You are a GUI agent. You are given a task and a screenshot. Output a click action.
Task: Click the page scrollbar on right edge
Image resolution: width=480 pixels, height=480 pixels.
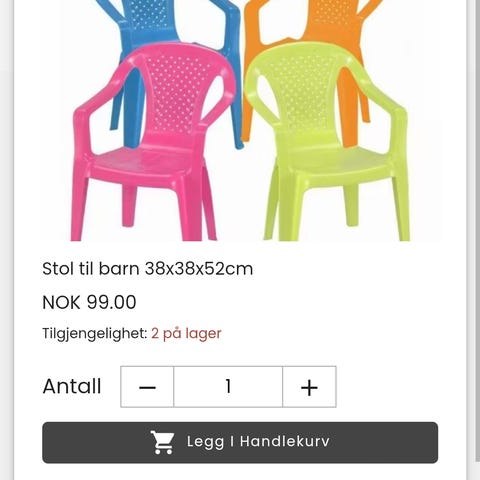click(x=477, y=230)
